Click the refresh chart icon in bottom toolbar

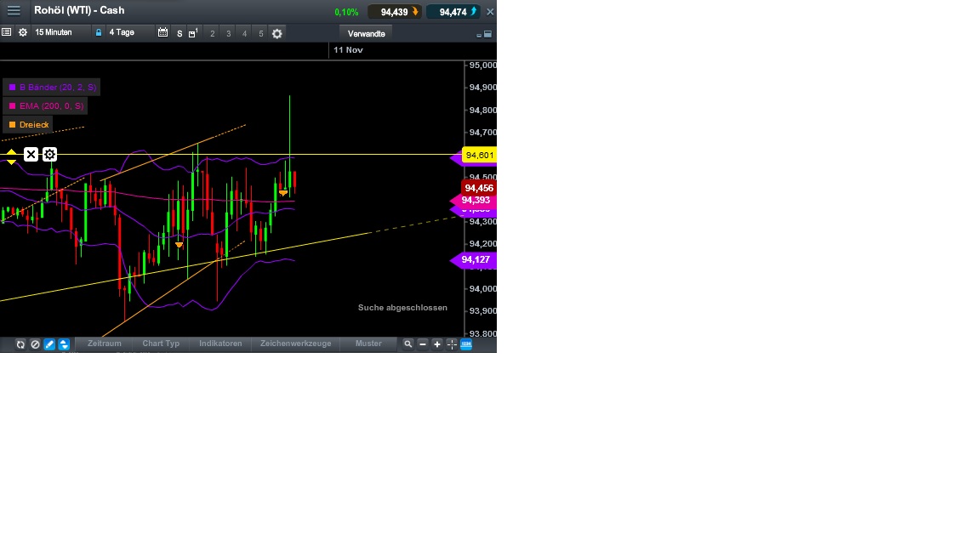click(20, 344)
